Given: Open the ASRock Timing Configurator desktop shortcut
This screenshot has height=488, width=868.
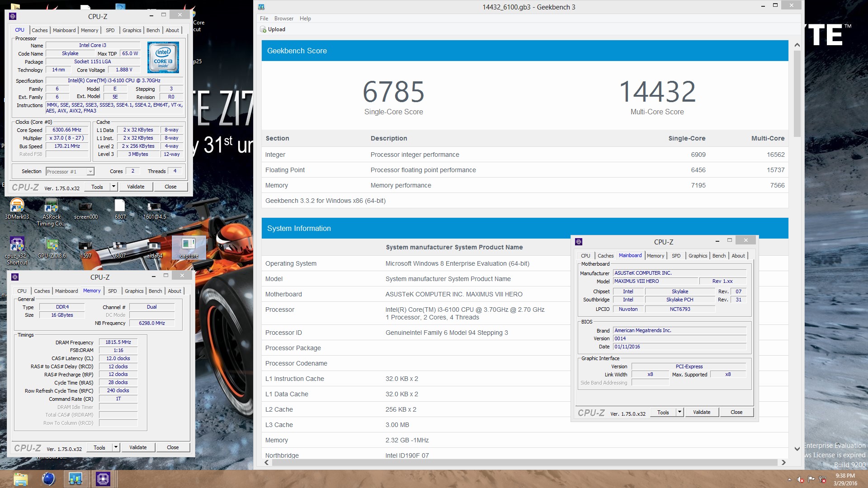Looking at the screenshot, I should pyautogui.click(x=51, y=212).
